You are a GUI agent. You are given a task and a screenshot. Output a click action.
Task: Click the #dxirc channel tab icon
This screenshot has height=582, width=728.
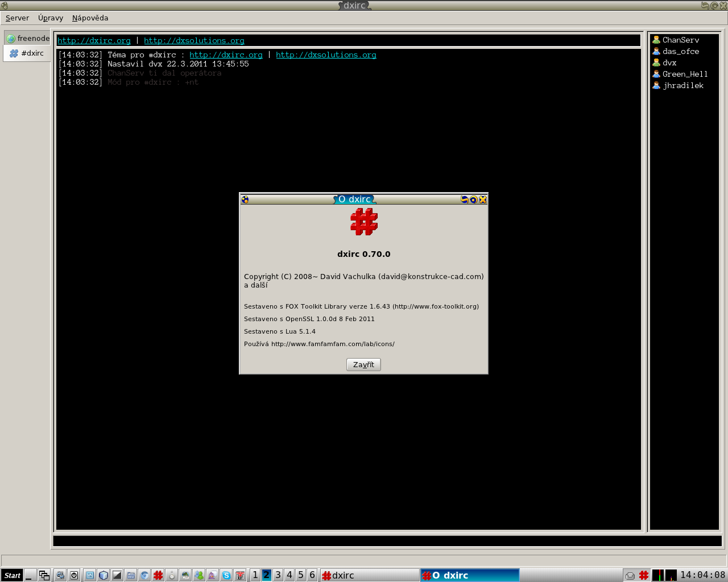click(x=14, y=53)
